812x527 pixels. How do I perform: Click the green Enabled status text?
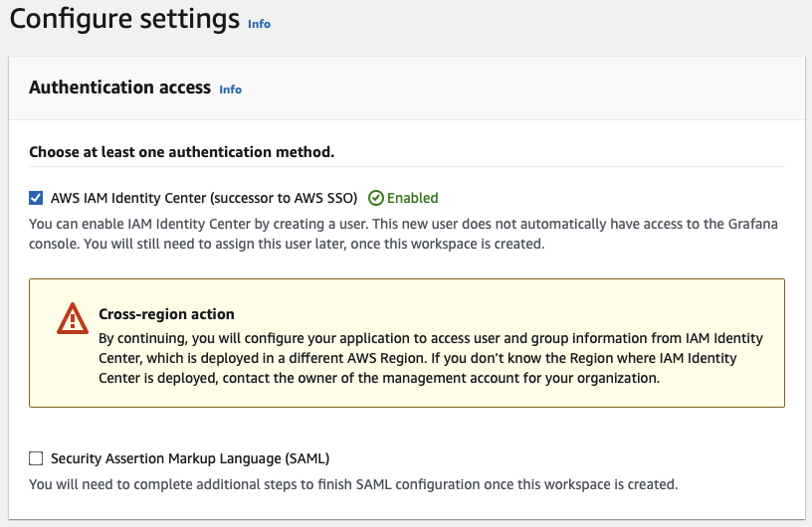click(412, 198)
